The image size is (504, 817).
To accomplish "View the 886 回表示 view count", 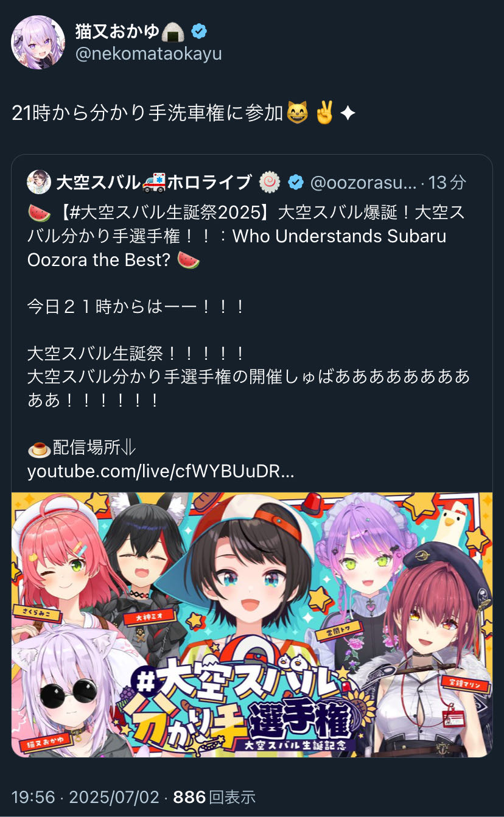I will 214,797.
